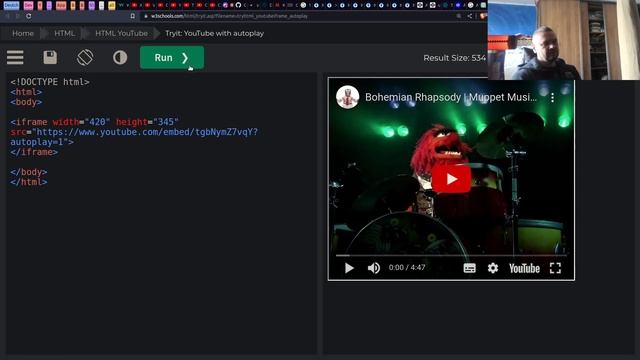
Task: Click 'Tryit: YouTube with autoplay' breadcrumb text
Action: (214, 33)
